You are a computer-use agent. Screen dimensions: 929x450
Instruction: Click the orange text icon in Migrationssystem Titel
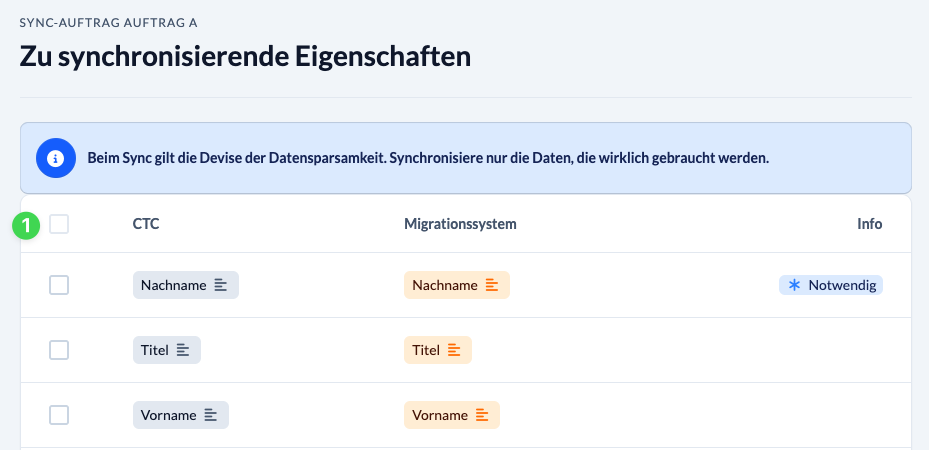pos(454,350)
